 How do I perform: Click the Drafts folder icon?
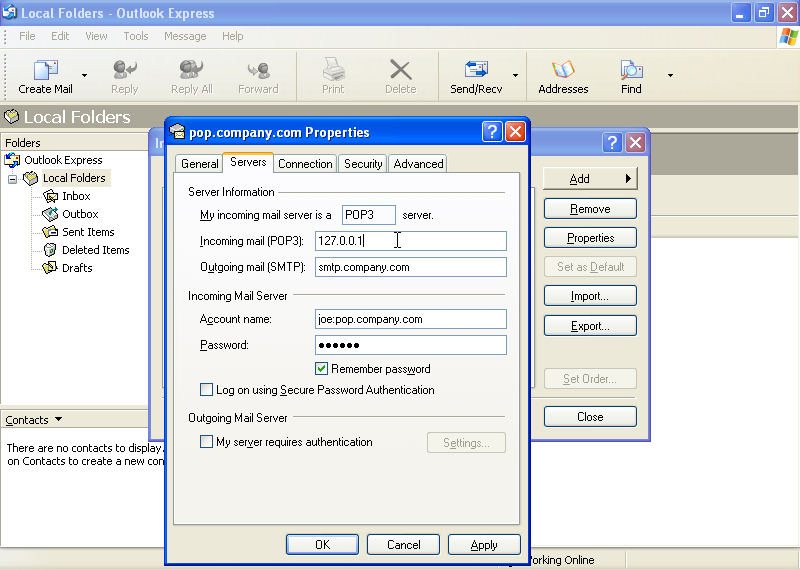pyautogui.click(x=50, y=268)
